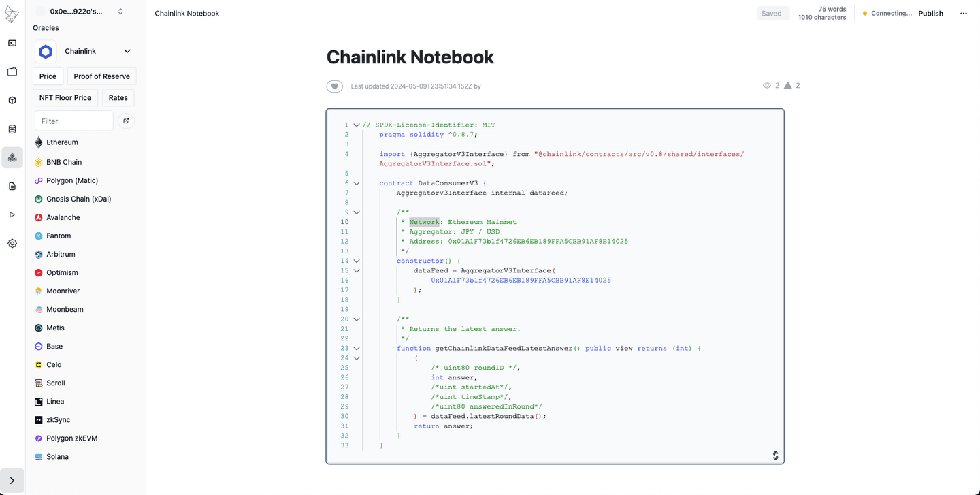The height and width of the screenshot is (495, 980).
Task: Collapse comment fold at line 9
Action: pyautogui.click(x=356, y=212)
